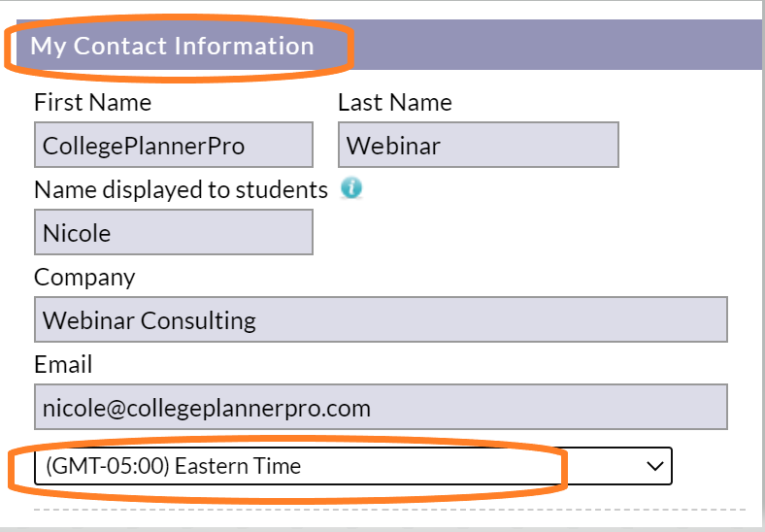Select the Last Name field containing Webinar
The width and height of the screenshot is (765, 532).
pos(478,145)
